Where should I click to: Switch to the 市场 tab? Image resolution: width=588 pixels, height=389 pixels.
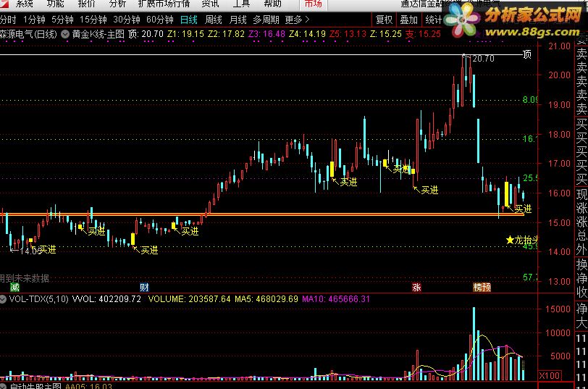tap(314, 4)
